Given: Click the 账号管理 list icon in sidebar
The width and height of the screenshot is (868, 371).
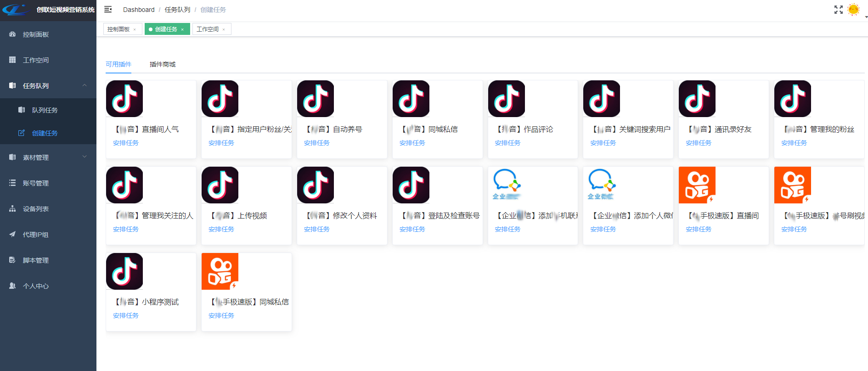Looking at the screenshot, I should [x=12, y=183].
